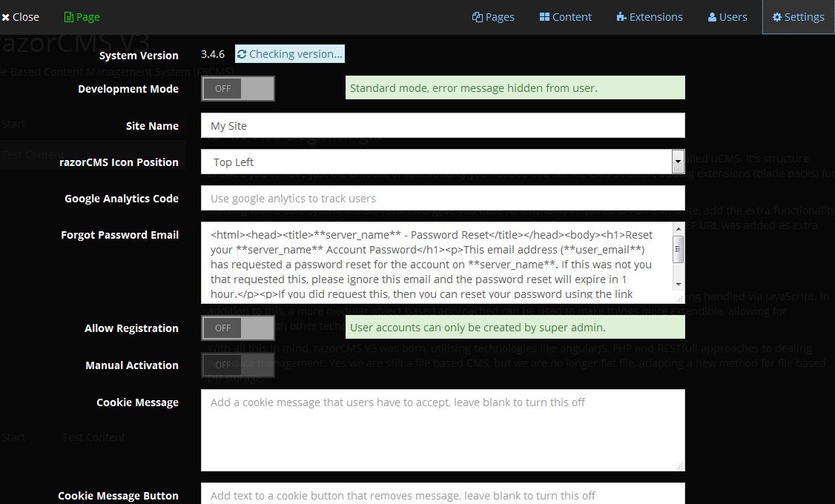Click the Cookie Message textarea resize grip

(679, 467)
